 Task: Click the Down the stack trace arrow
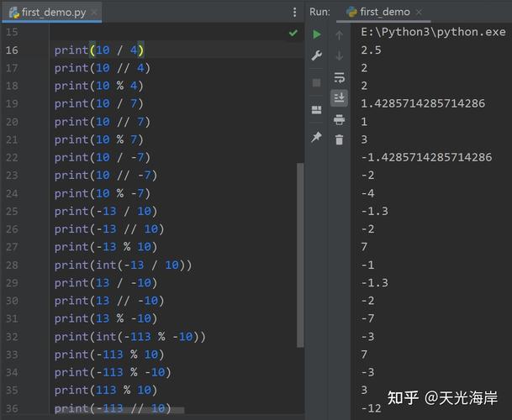click(340, 55)
